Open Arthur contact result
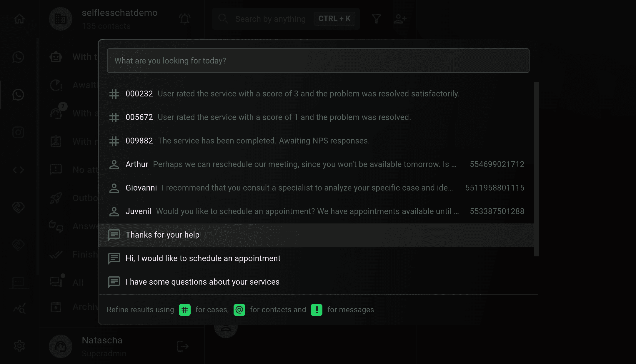The width and height of the screenshot is (636, 364). pyautogui.click(x=316, y=164)
